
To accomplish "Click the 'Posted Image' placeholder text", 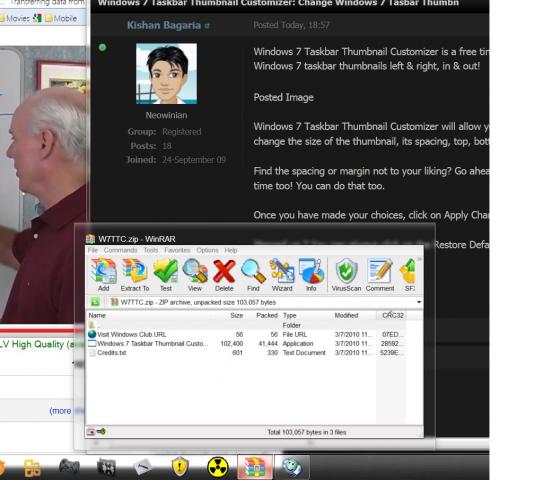I will (x=283, y=97).
